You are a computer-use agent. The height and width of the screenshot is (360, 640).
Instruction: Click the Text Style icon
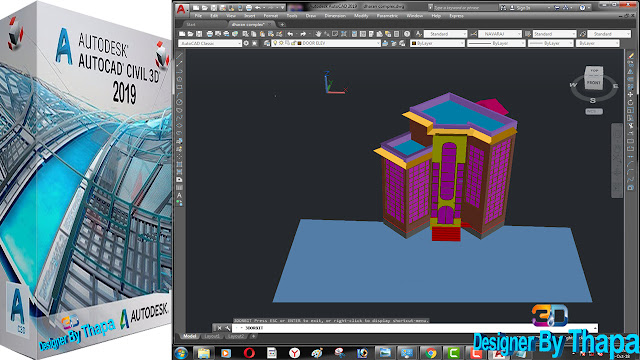click(418, 34)
